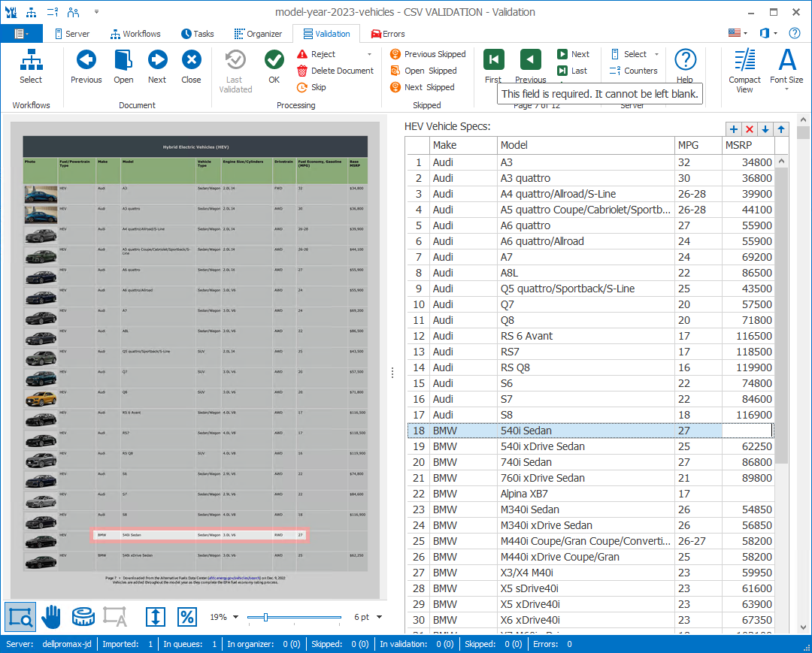Click Delete Document
The width and height of the screenshot is (812, 653).
335,71
